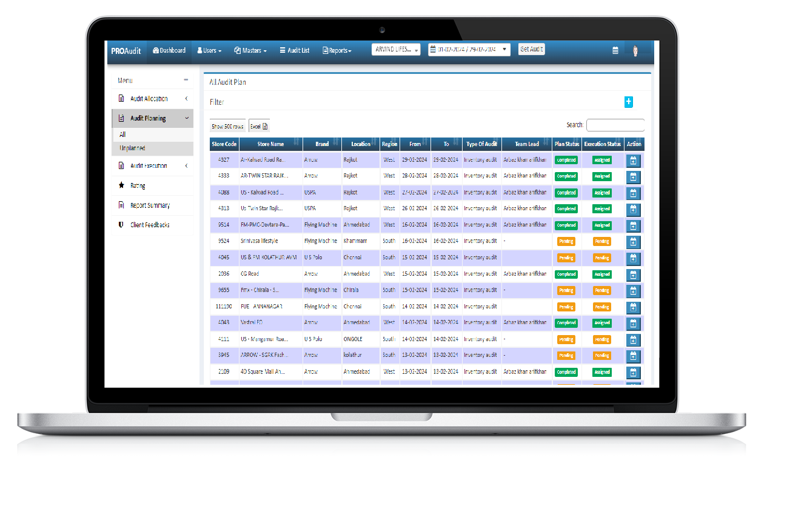
Task: Expand the Users menu dropdown
Action: click(x=209, y=51)
